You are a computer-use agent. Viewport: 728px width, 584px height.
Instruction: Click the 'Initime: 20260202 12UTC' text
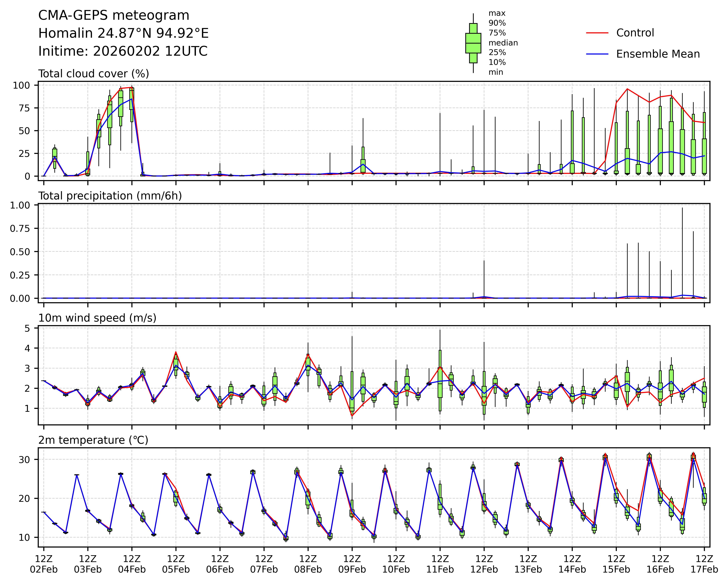123,51
